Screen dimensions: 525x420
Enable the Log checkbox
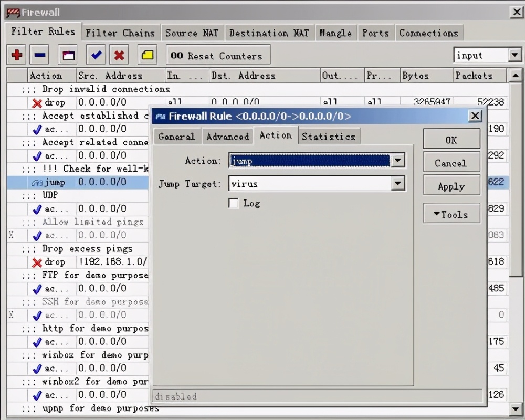[234, 203]
